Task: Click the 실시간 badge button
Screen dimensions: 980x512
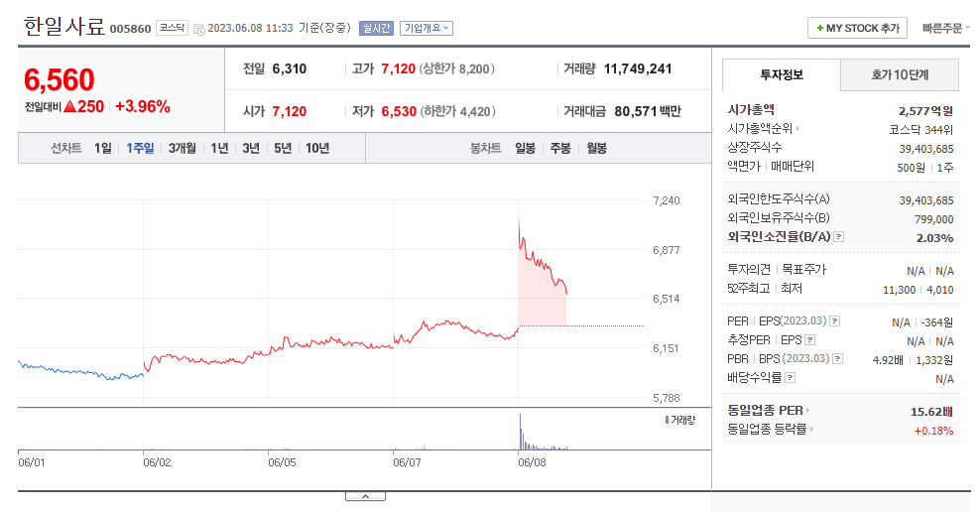Action: pos(376,28)
